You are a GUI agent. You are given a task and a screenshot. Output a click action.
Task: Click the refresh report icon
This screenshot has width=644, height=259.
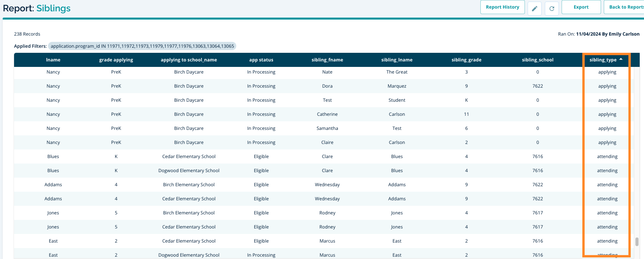[x=551, y=8]
